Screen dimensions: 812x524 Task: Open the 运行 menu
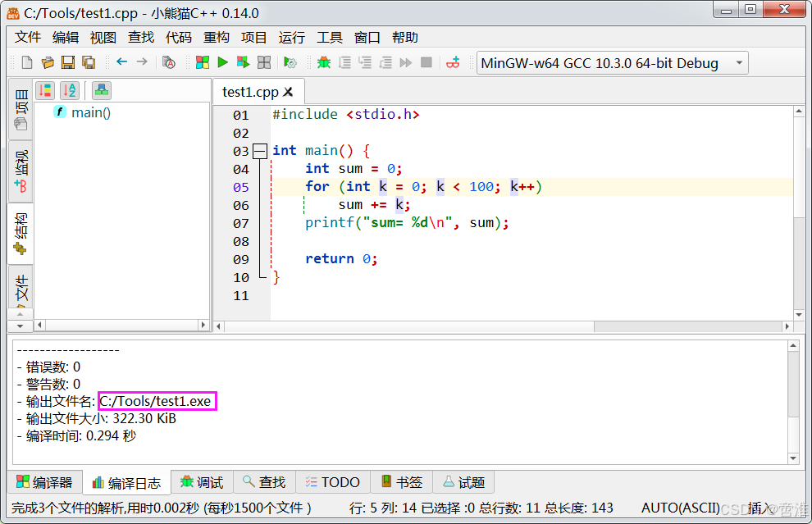(x=291, y=37)
